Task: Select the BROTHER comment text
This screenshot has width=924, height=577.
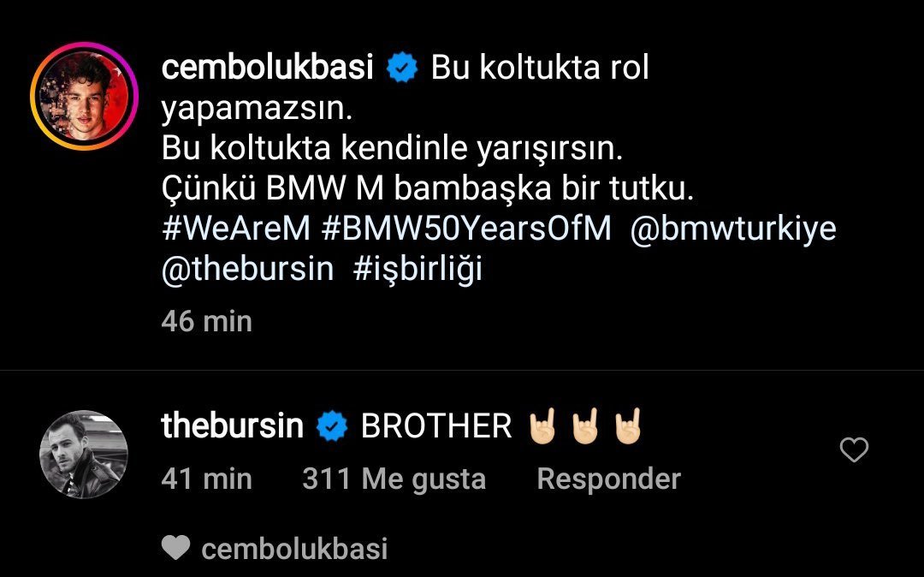Action: [436, 425]
